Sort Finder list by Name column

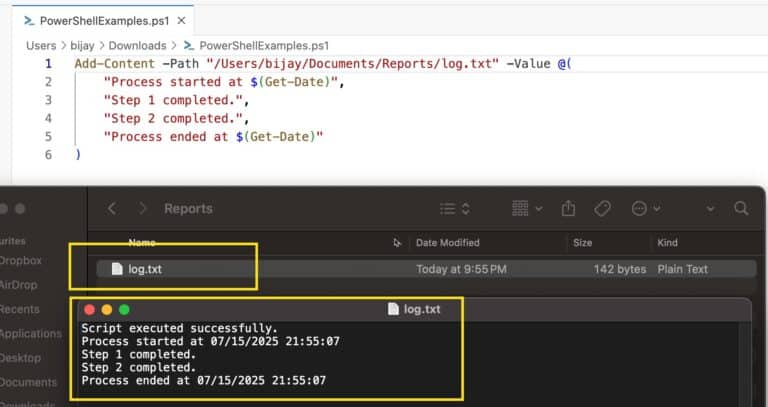pos(142,242)
